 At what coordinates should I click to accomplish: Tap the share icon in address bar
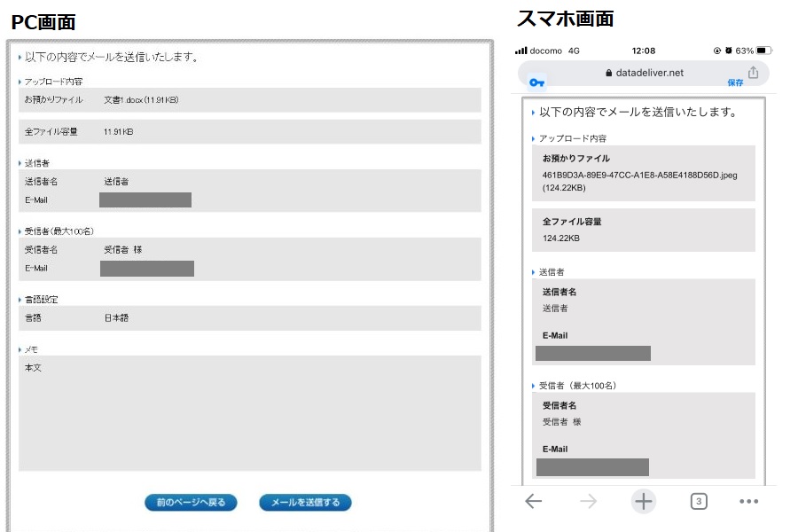[x=753, y=73]
